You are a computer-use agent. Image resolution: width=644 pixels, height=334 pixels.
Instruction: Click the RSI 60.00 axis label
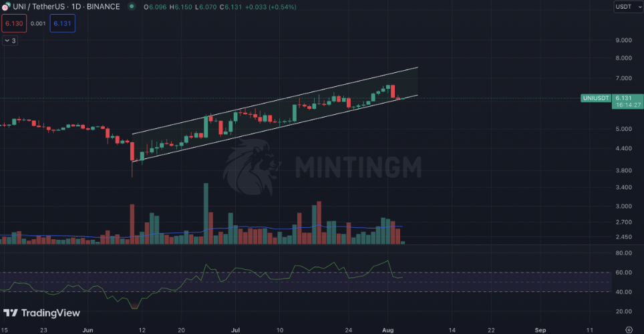(x=623, y=273)
